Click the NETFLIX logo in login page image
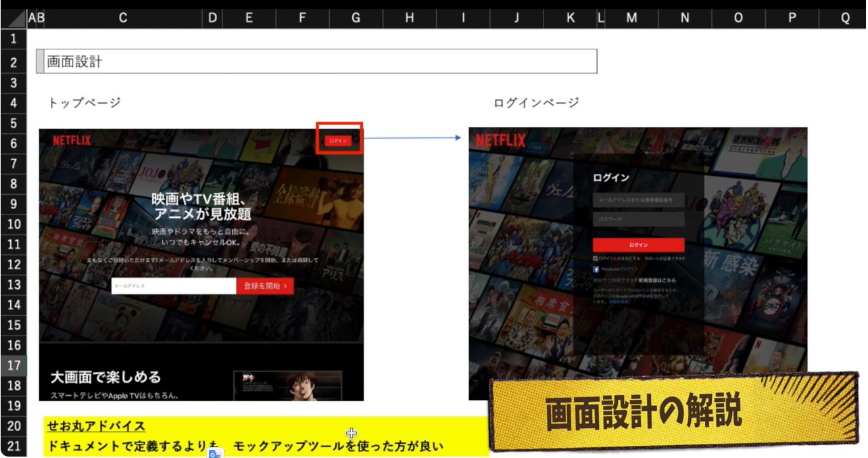Viewport: 868px width, 458px height. click(500, 141)
